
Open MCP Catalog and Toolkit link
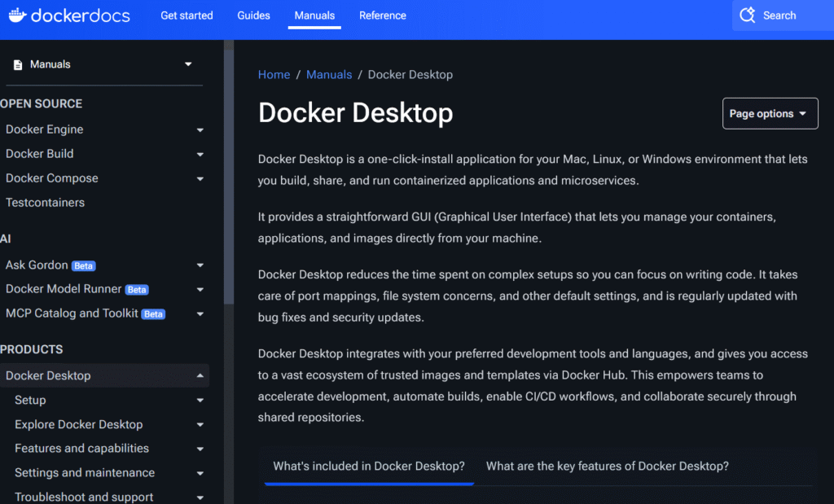[x=72, y=313]
